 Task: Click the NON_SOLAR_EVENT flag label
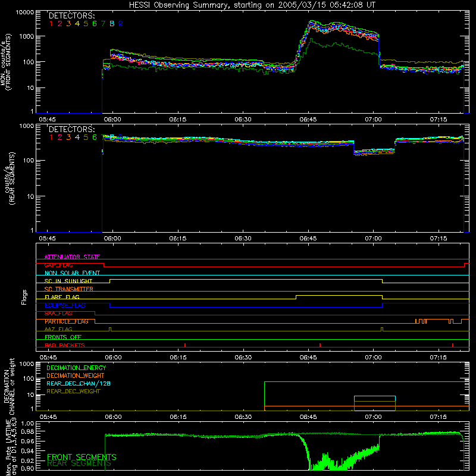coord(72,273)
